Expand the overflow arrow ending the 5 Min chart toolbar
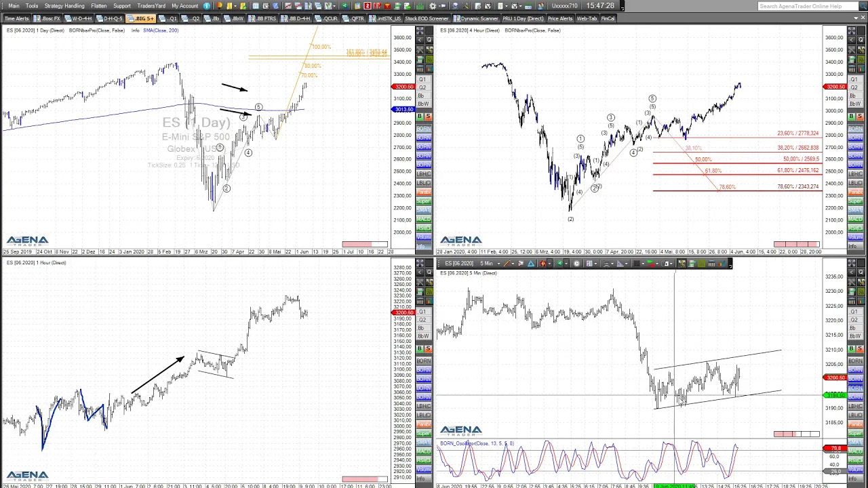The height and width of the screenshot is (488, 868). click(x=730, y=264)
